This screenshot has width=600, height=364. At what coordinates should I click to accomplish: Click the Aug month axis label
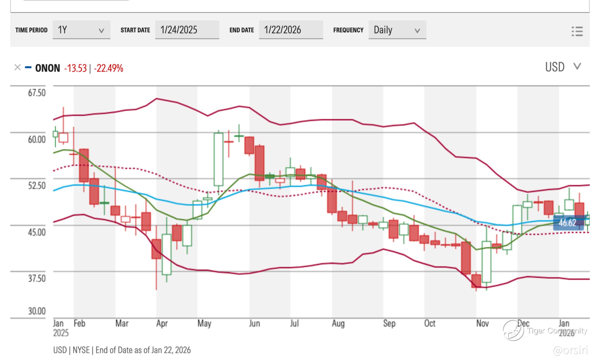point(338,324)
